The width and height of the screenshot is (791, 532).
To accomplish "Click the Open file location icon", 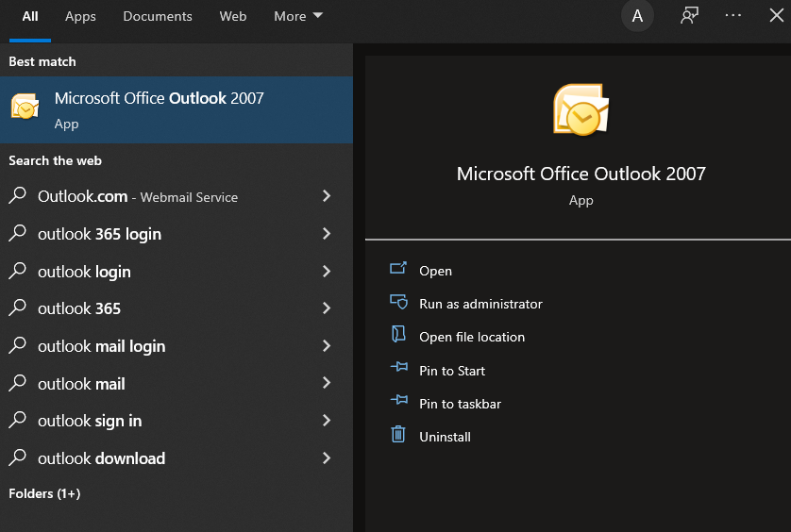I will (398, 334).
